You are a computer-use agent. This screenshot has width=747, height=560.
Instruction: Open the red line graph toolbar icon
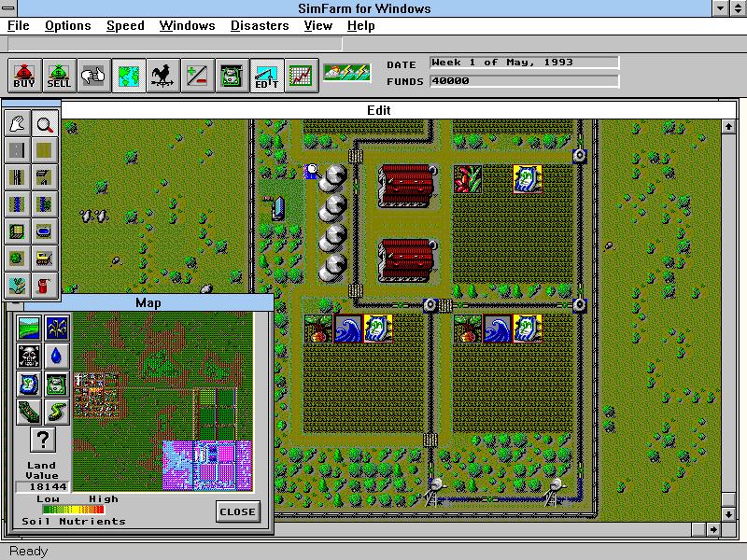(301, 76)
